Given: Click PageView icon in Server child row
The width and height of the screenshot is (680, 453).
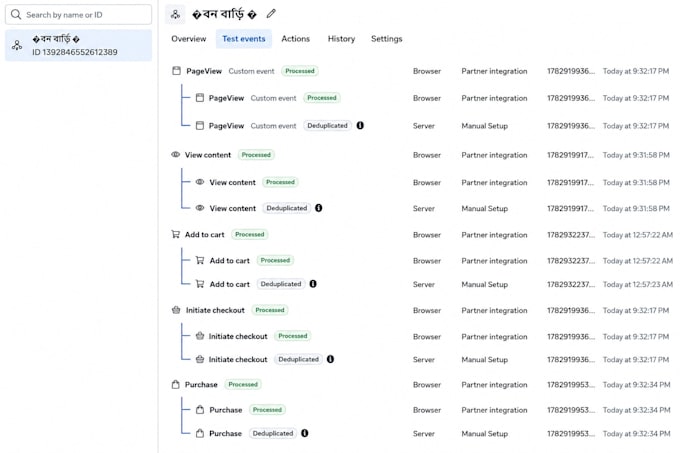Looking at the screenshot, I should (199, 125).
